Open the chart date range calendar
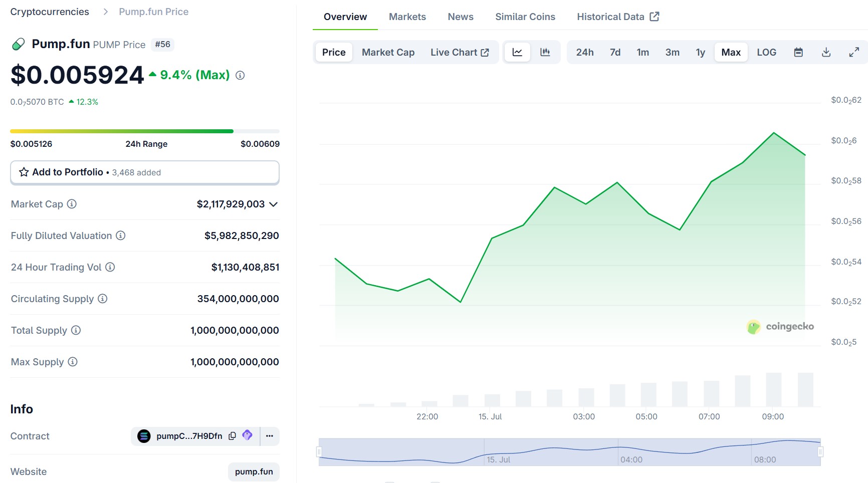This screenshot has width=868, height=483. coord(798,52)
